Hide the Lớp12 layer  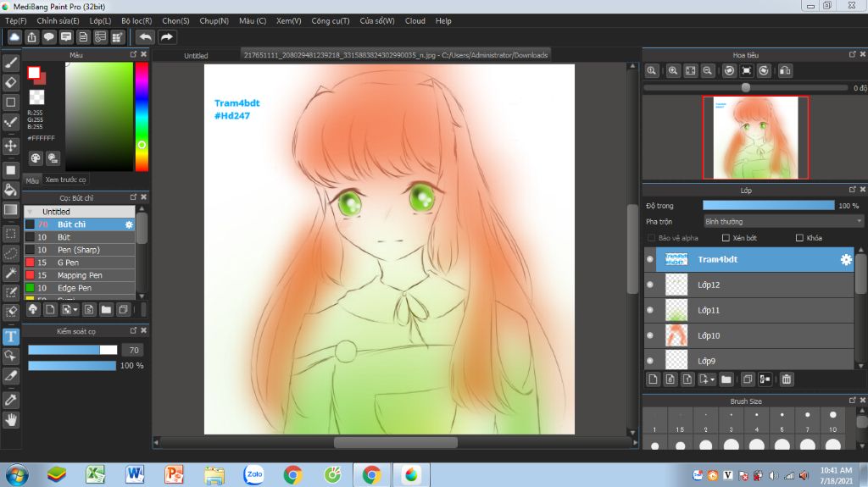tap(650, 285)
